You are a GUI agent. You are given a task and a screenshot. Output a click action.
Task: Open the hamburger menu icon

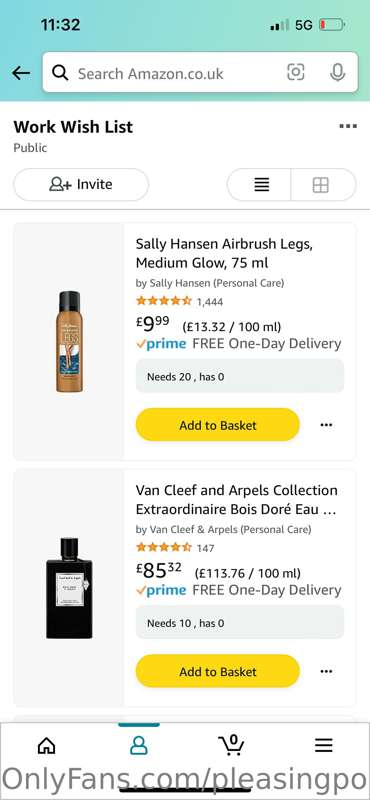[324, 745]
